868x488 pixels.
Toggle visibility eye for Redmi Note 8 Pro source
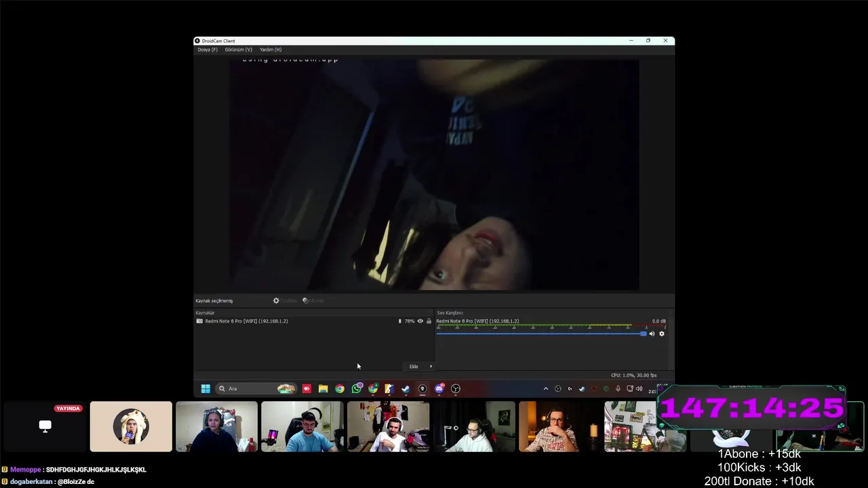coord(420,321)
